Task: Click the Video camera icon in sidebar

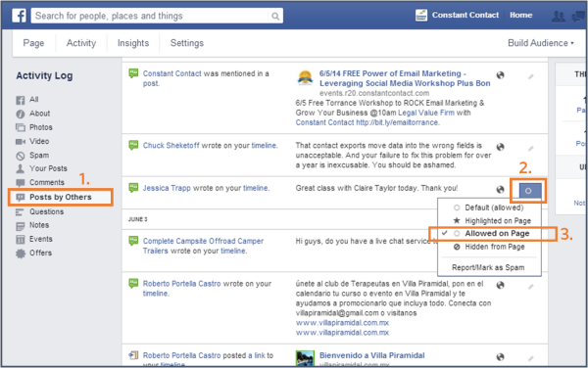Action: 21,142
